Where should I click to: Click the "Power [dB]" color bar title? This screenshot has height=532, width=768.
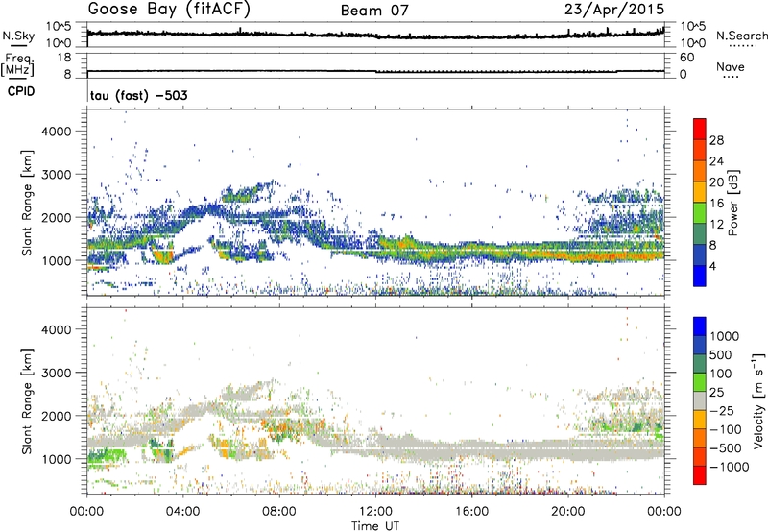[732, 203]
